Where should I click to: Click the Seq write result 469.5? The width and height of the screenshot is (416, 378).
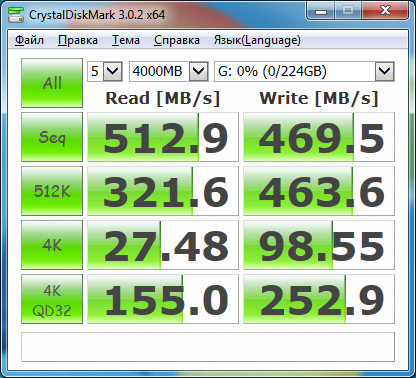(319, 137)
